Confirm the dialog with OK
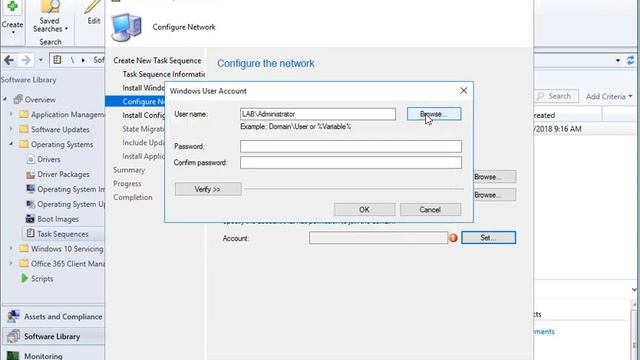Viewport: 640px width, 360px height. [x=364, y=210]
